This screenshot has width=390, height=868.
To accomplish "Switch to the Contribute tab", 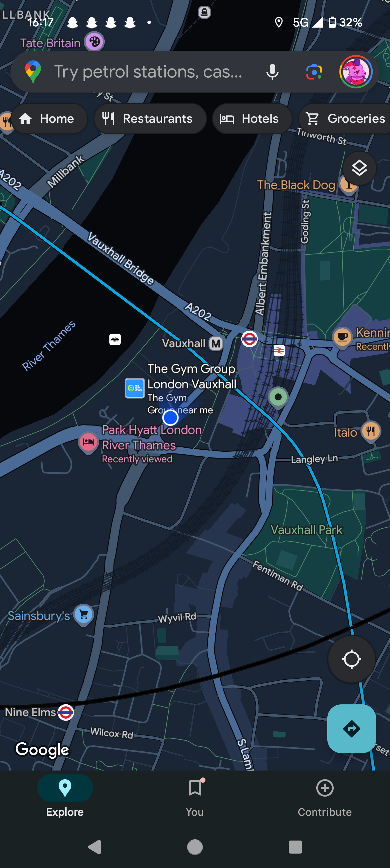I will [x=325, y=797].
